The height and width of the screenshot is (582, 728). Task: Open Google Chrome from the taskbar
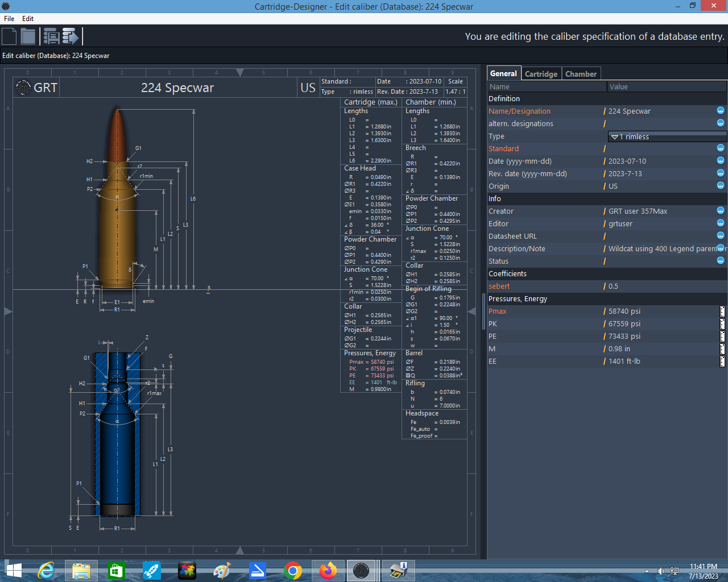click(293, 571)
